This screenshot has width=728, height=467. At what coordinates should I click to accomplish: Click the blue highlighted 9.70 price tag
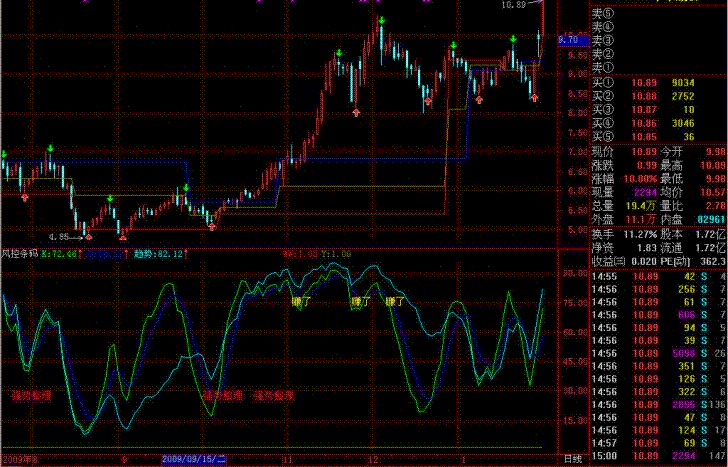click(x=573, y=40)
